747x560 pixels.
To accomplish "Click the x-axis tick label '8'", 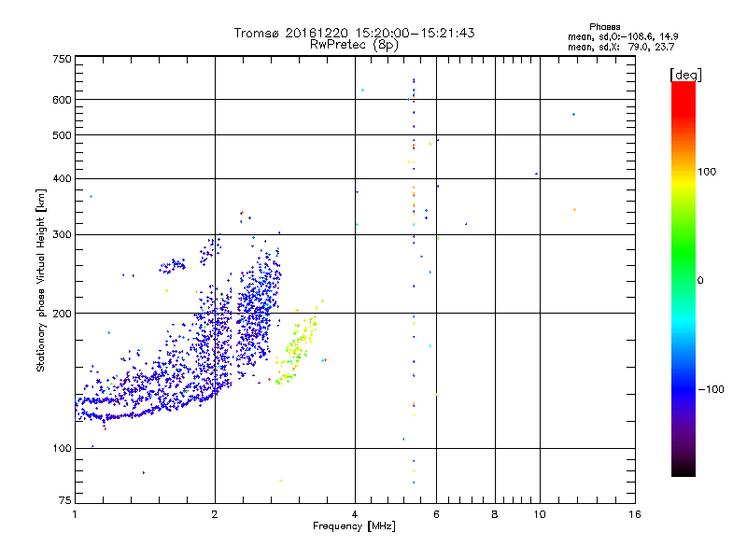I will pos(495,514).
